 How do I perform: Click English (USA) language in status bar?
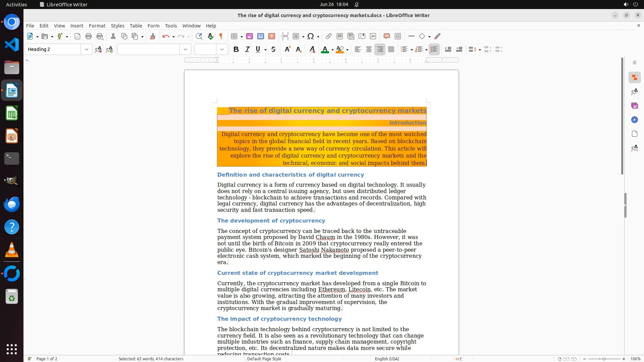click(387, 359)
